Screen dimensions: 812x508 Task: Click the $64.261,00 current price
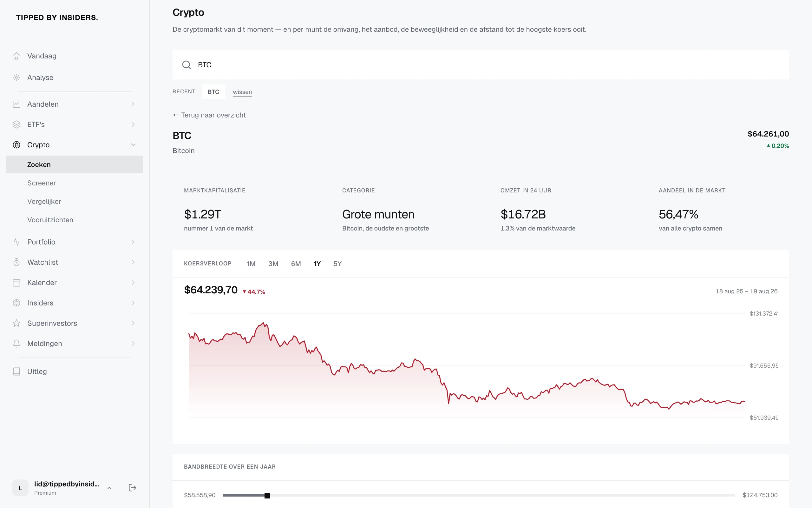(768, 134)
